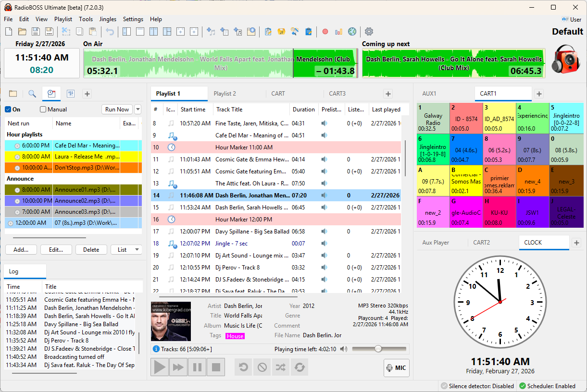Viewport: 587px width, 392px height.
Task: Select the scheduled Announce02.mp3 event at 10:00:00 PM
Action: (73, 201)
